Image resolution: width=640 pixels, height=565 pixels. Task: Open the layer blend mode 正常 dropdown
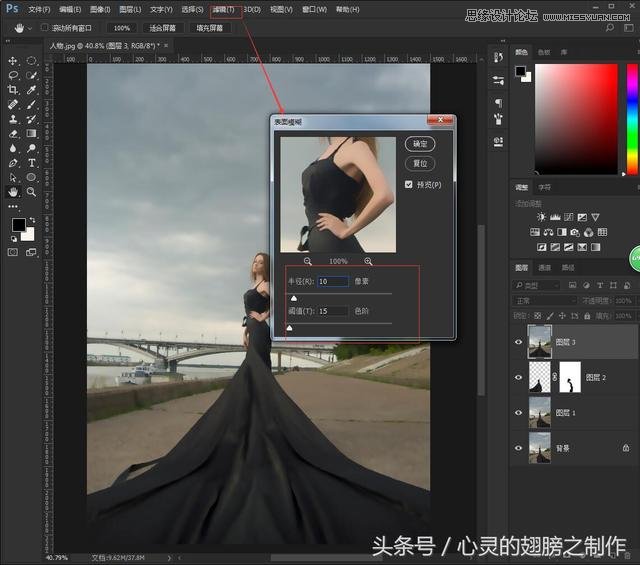coord(545,301)
